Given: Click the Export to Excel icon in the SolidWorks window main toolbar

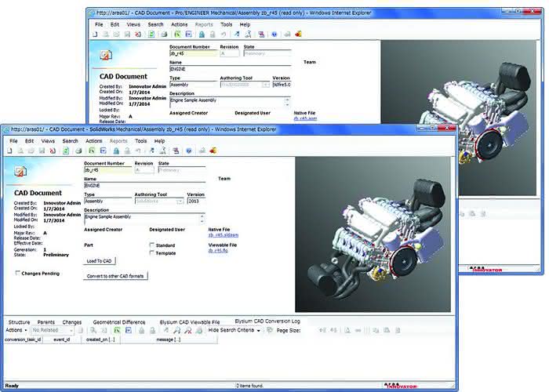Looking at the screenshot, I should click(92, 151).
